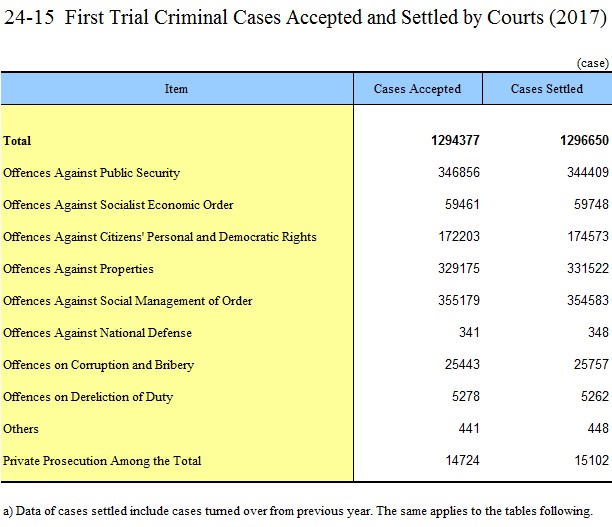Select Offences Against National Defense label
Image resolution: width=612 pixels, height=527 pixels.
pyautogui.click(x=97, y=333)
